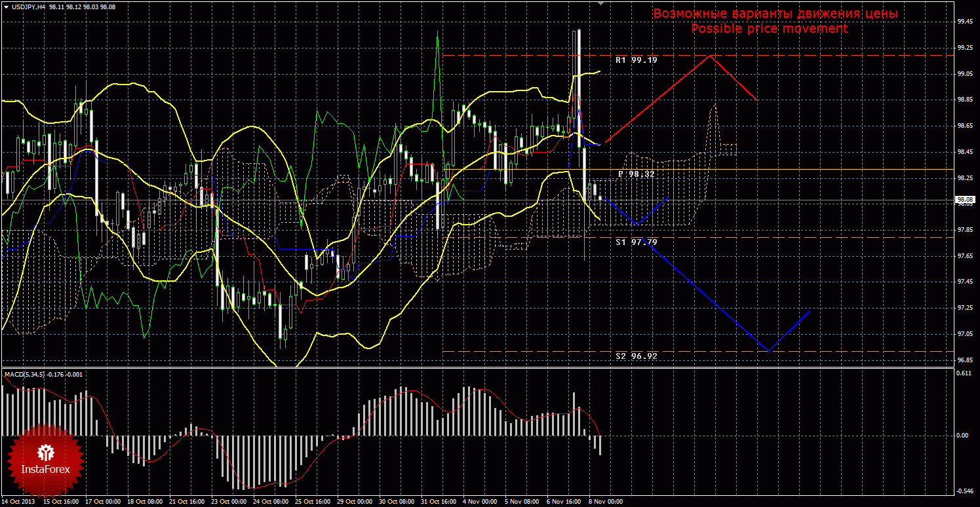Viewport: 980px width, 507px height.
Task: Click the Russian red heading about price movement
Action: click(775, 14)
